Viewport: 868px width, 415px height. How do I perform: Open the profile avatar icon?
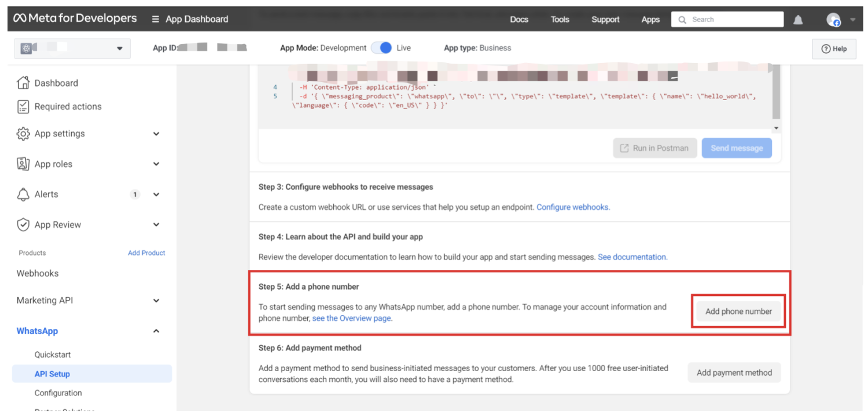[x=833, y=20]
